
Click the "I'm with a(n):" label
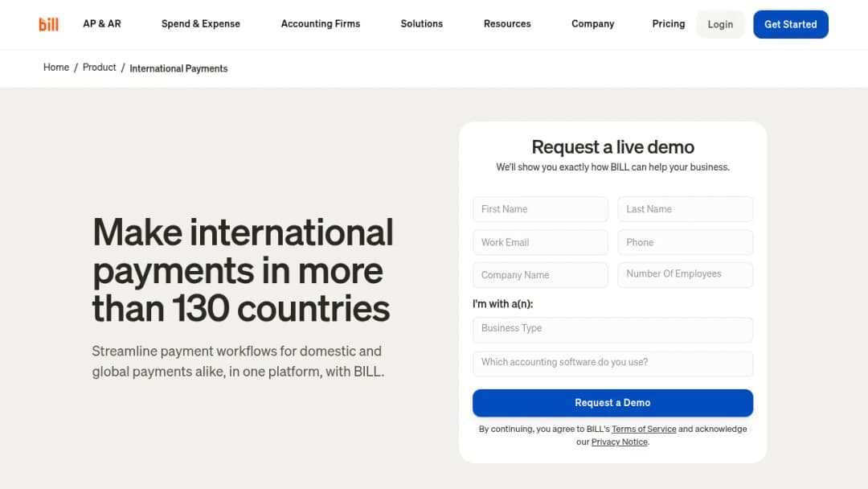[502, 304]
